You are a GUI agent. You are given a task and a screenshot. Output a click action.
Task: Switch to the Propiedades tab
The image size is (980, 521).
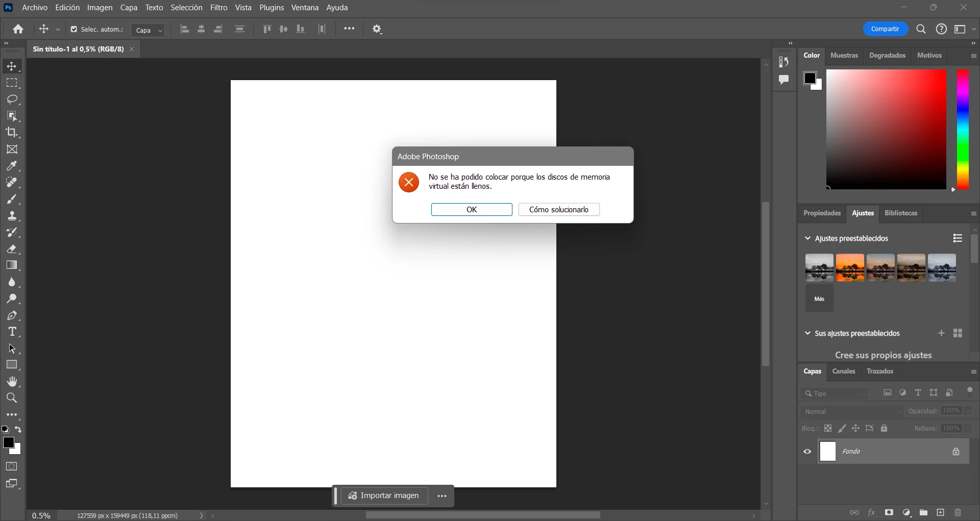822,213
